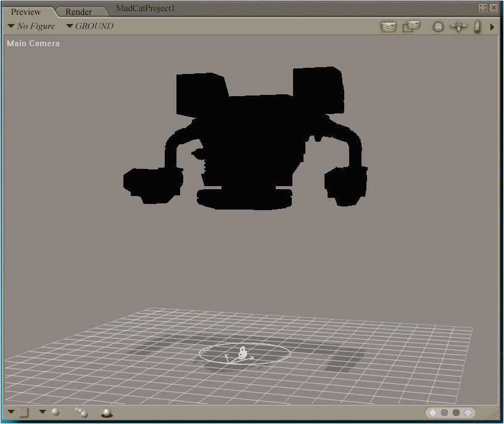Open the GROUND actor dropdown
Viewport: 504px width, 424px height.
pos(90,26)
